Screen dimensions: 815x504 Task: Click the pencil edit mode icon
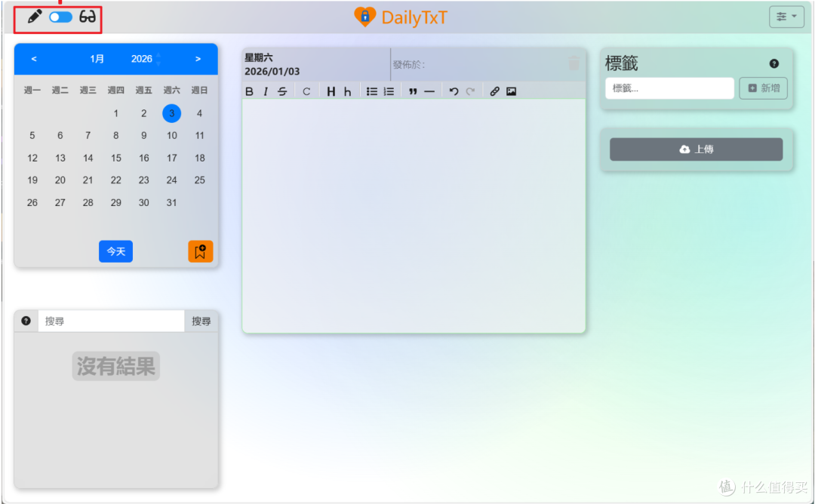point(34,17)
